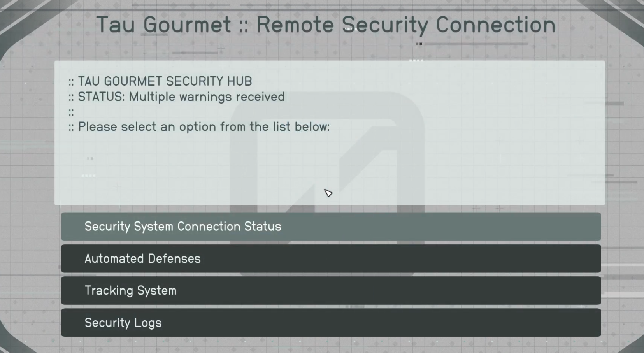This screenshot has width=644, height=353.
Task: Select the Automated Defenses option
Action: [331, 259]
